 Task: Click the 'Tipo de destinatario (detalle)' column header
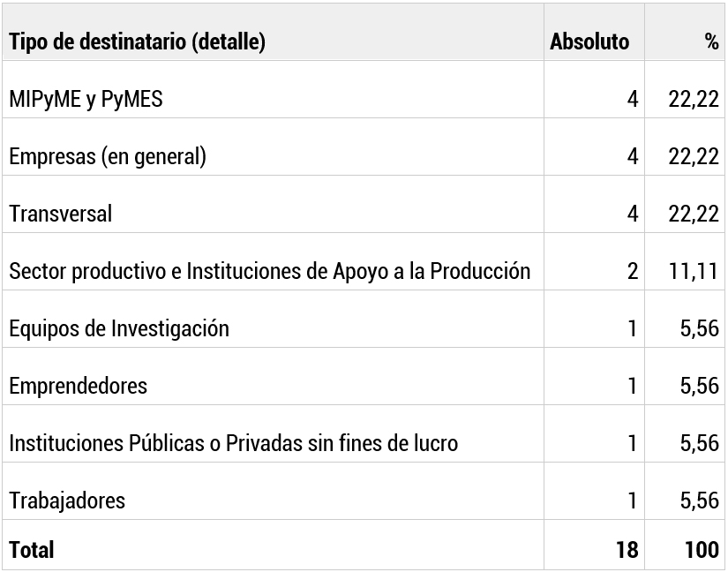[138, 41]
